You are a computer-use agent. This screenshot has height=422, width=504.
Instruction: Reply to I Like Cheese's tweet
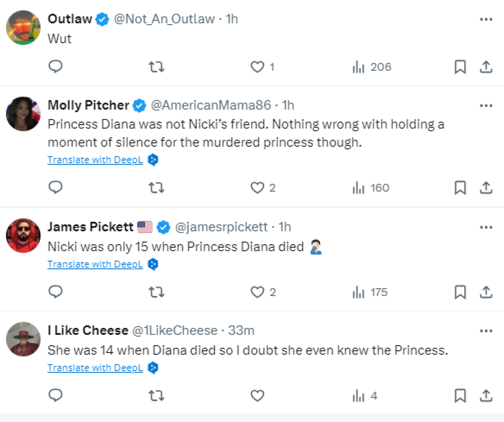pyautogui.click(x=56, y=395)
